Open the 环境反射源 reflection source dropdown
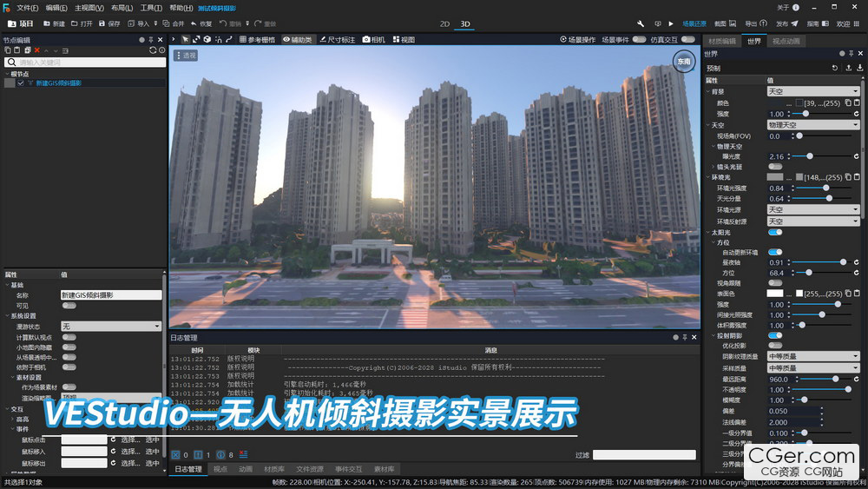This screenshot has height=489, width=868. point(812,221)
